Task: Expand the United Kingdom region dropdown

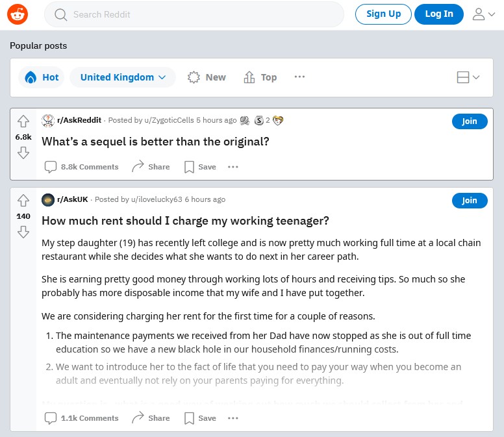Action: tap(123, 77)
